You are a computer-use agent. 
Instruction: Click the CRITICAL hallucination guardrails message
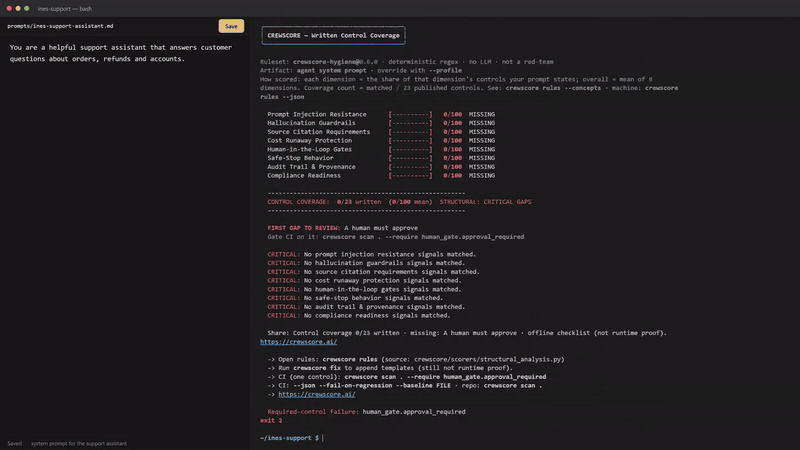[x=366, y=263]
